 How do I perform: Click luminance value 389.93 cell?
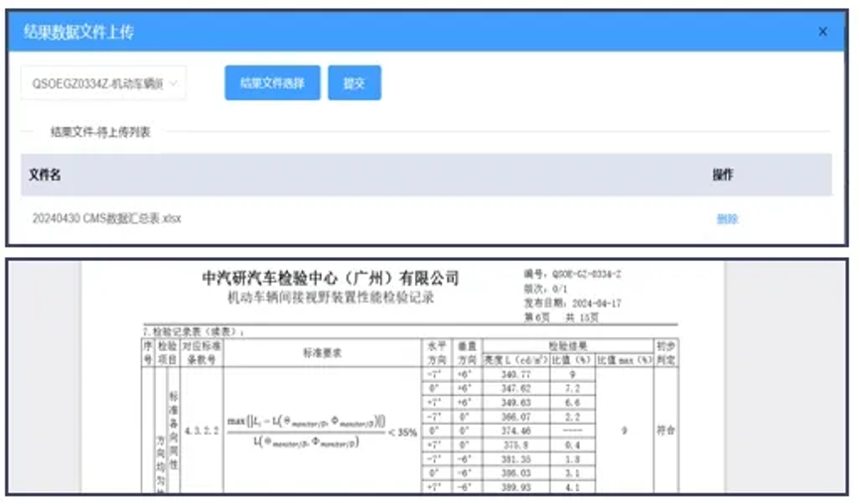tap(515, 487)
